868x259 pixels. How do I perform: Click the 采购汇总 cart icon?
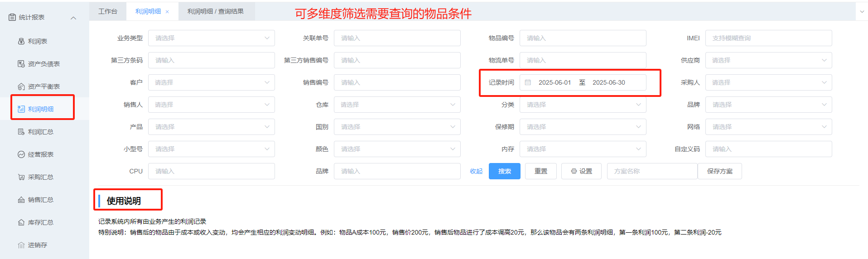(x=21, y=177)
